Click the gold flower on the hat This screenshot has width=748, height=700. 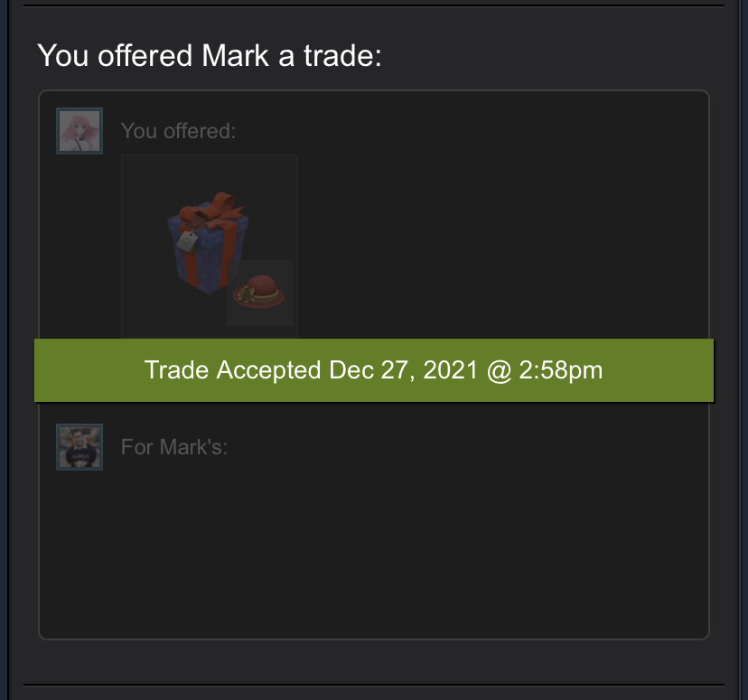(x=245, y=294)
